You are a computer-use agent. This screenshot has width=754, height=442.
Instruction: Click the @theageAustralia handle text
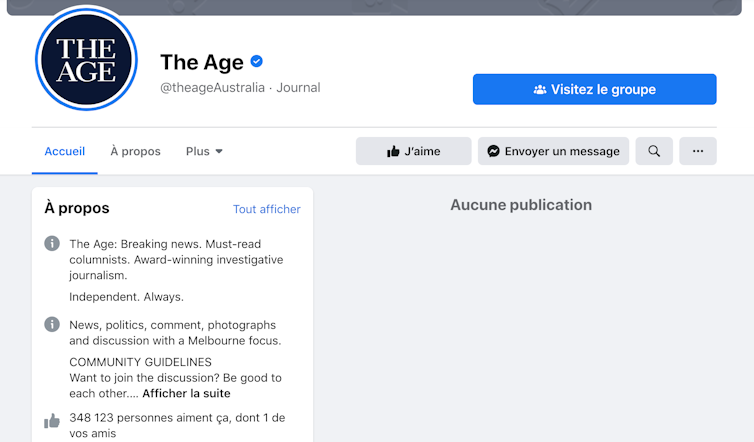[212, 88]
